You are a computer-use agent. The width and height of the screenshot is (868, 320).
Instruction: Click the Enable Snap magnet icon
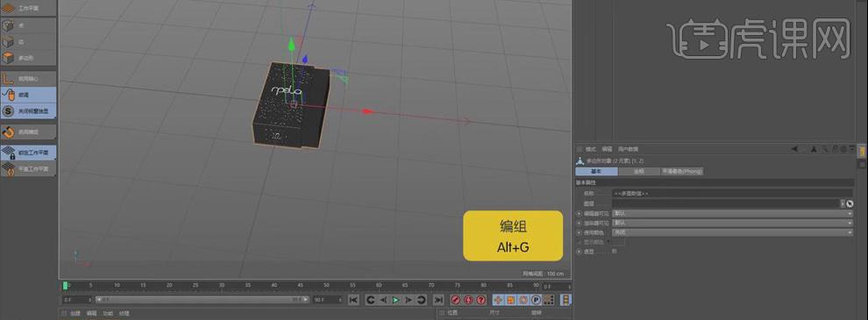(x=8, y=132)
